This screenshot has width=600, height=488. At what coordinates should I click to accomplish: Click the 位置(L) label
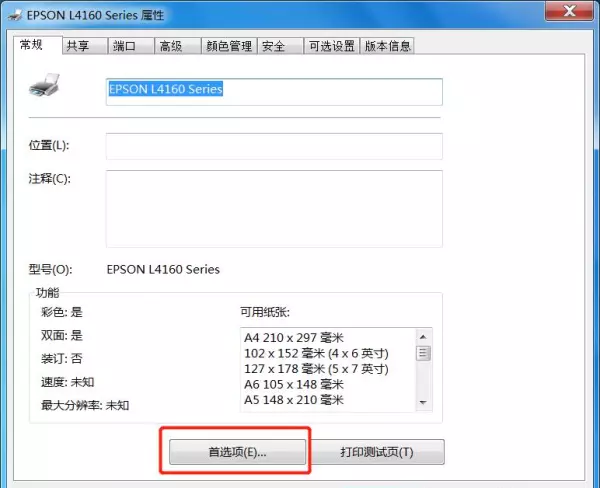click(49, 145)
